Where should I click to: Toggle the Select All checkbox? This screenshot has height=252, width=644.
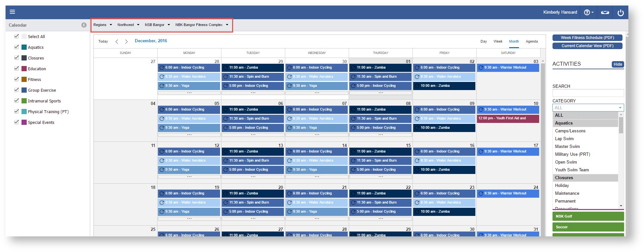pyautogui.click(x=17, y=36)
